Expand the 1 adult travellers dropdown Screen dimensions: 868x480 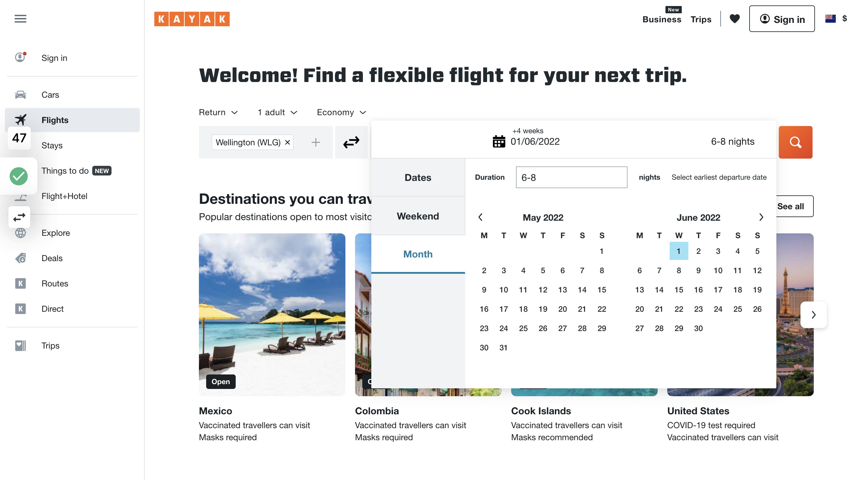coord(278,112)
